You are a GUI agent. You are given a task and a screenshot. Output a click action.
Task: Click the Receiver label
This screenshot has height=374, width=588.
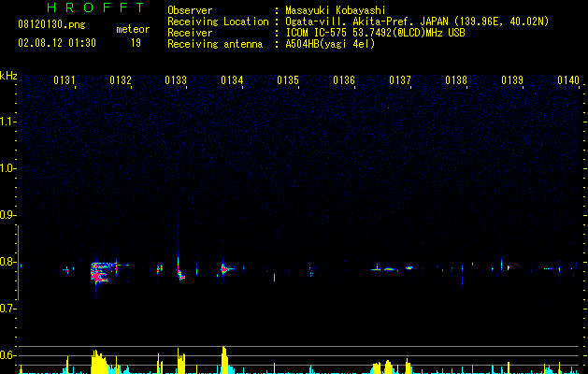tap(190, 33)
